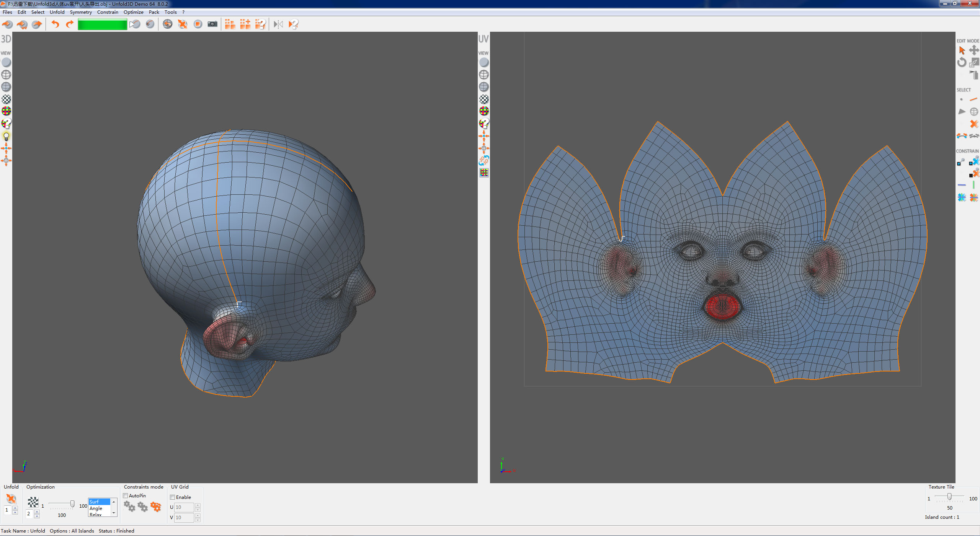Click the pin constraint icon under Constrain

click(961, 162)
